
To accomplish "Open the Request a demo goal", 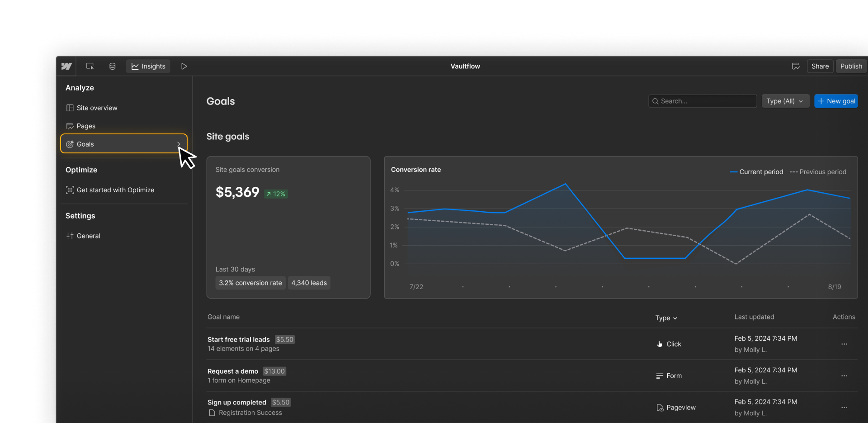I will 233,371.
